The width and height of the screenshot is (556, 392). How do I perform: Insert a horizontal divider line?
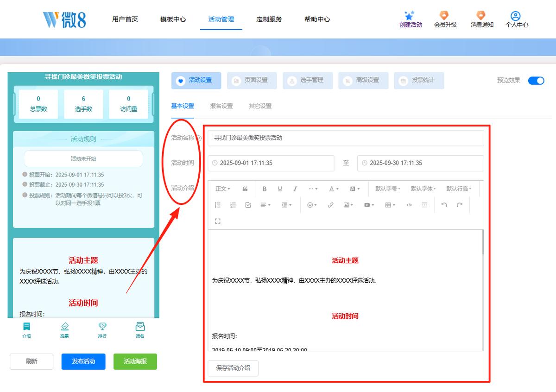tap(424, 205)
